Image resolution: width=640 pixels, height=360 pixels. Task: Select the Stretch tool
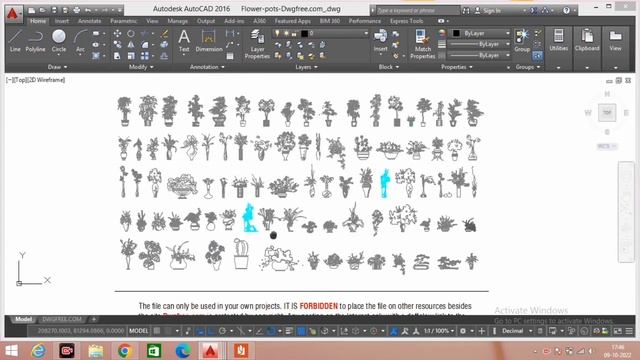[x=117, y=56]
